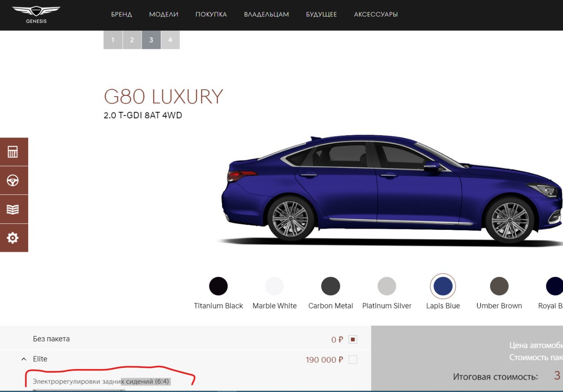Choose Umber Brown color swatch

tap(499, 286)
